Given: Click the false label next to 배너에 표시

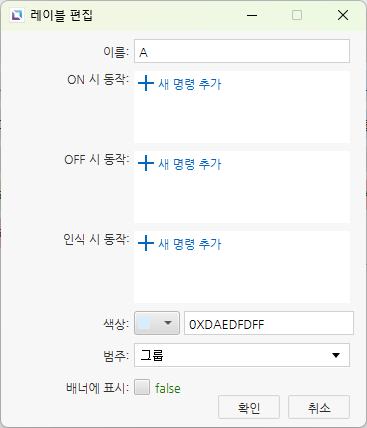Looking at the screenshot, I should click(168, 388).
